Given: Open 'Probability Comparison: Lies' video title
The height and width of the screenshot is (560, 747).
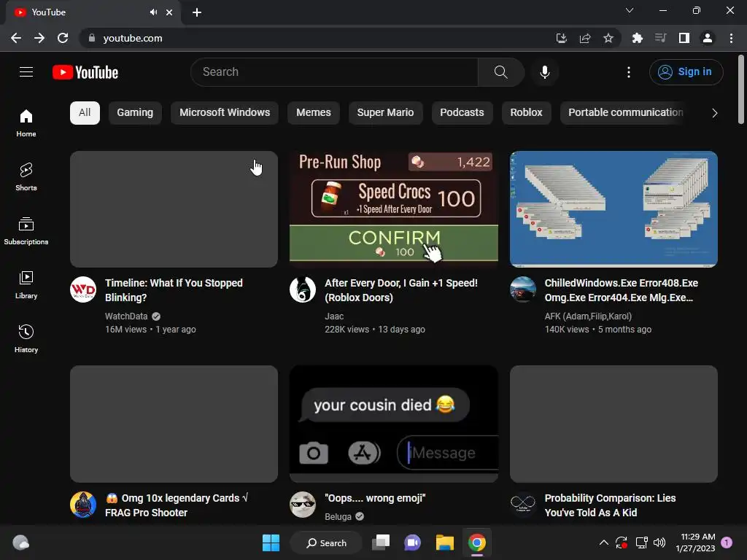Looking at the screenshot, I should (x=610, y=505).
